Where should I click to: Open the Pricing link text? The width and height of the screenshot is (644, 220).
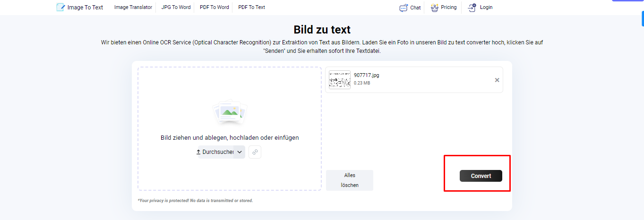(x=449, y=7)
